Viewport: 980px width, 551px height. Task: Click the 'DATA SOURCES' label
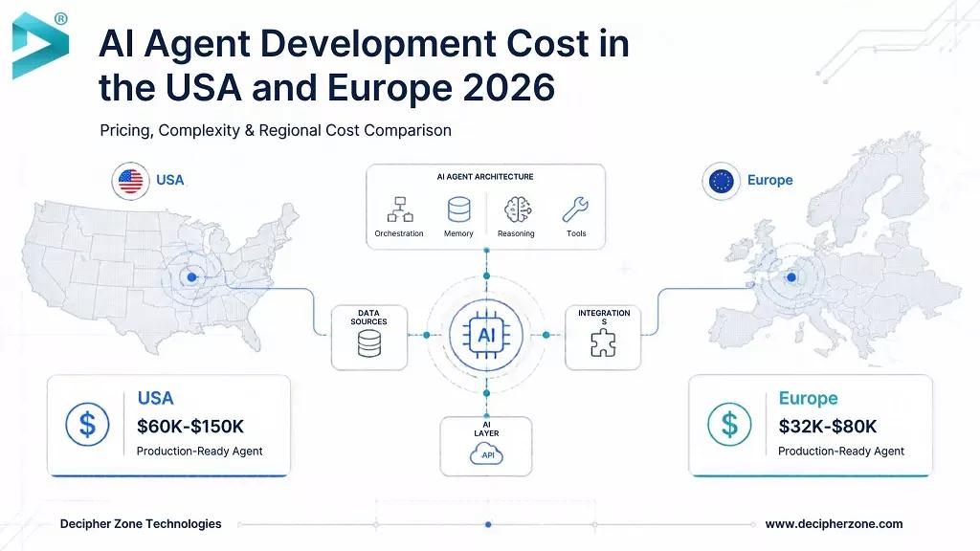(368, 318)
